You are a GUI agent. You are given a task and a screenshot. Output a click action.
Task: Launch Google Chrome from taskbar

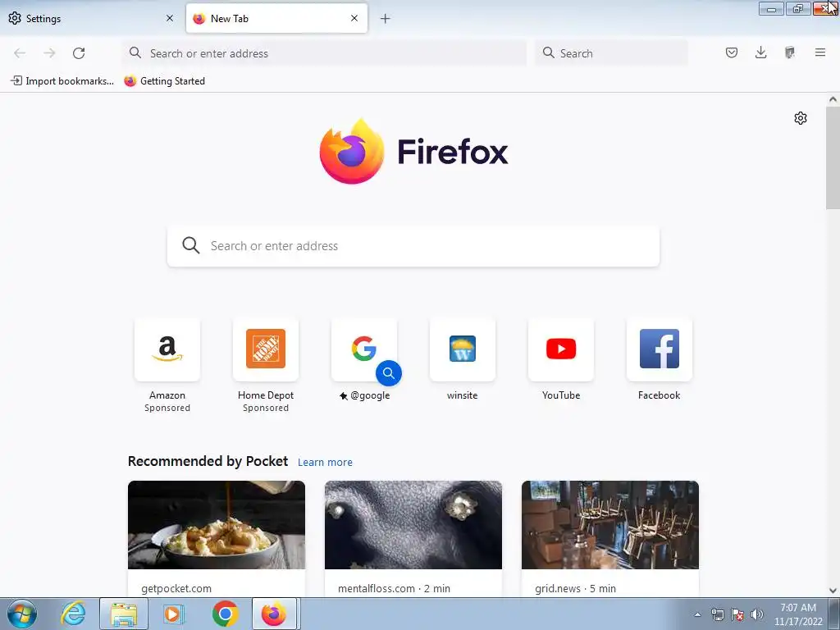[x=225, y=614]
